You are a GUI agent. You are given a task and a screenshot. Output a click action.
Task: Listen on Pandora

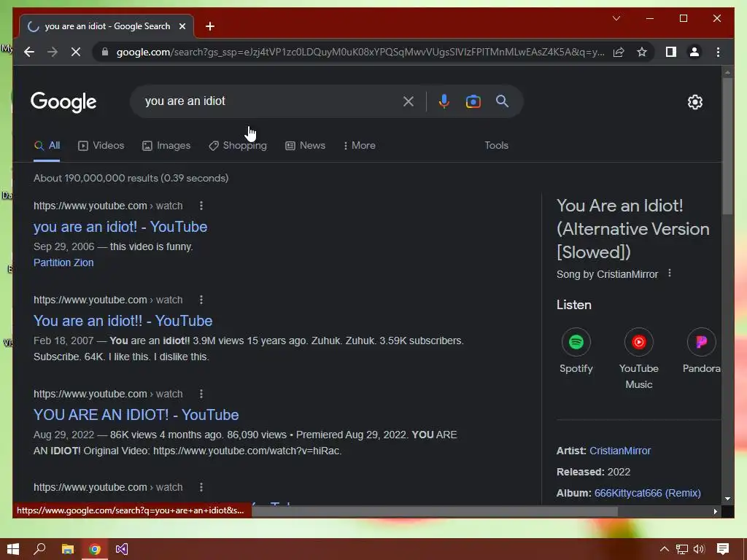(x=701, y=351)
